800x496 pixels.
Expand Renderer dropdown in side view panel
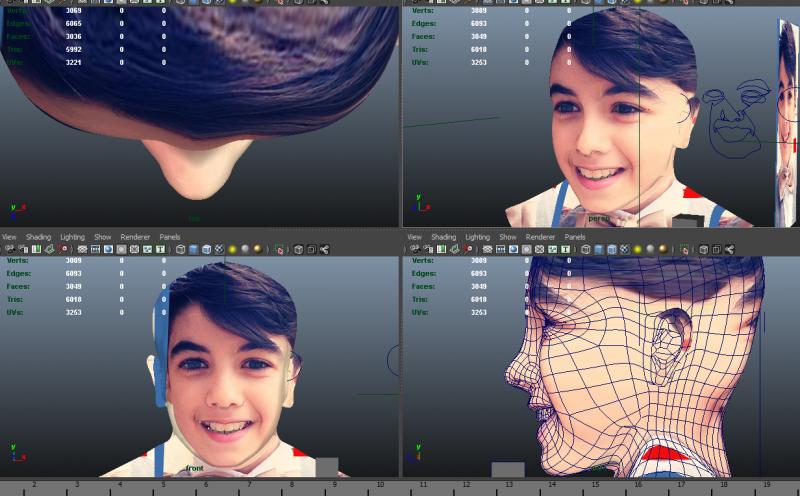540,237
